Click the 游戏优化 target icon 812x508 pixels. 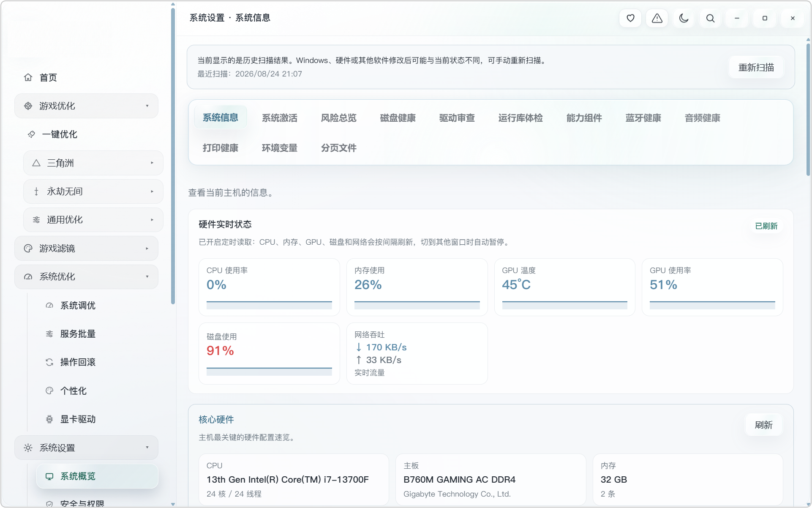(28, 106)
